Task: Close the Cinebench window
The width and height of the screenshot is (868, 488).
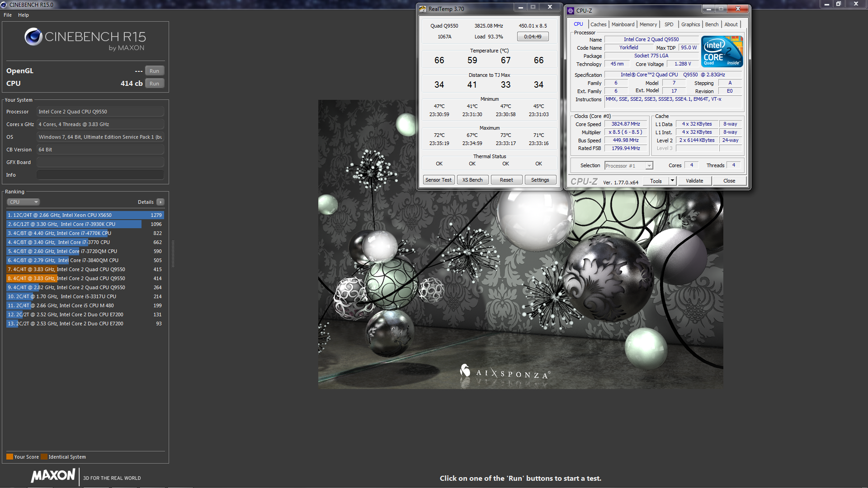Action: click(x=856, y=4)
